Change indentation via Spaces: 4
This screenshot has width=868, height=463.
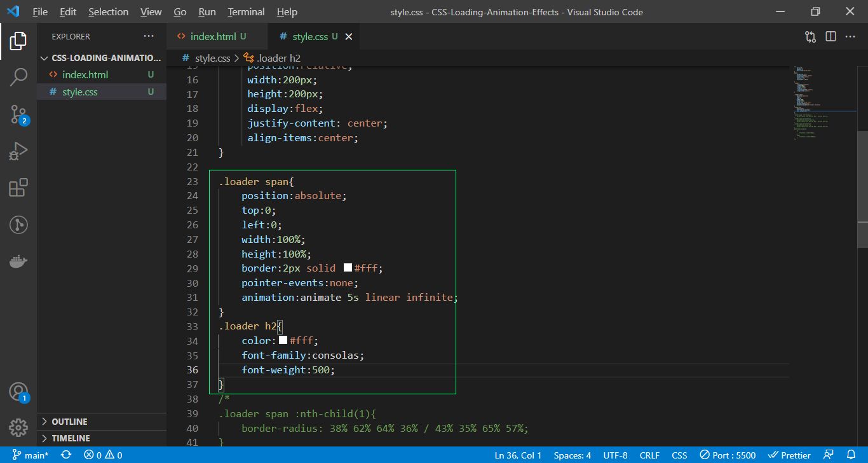coord(572,455)
